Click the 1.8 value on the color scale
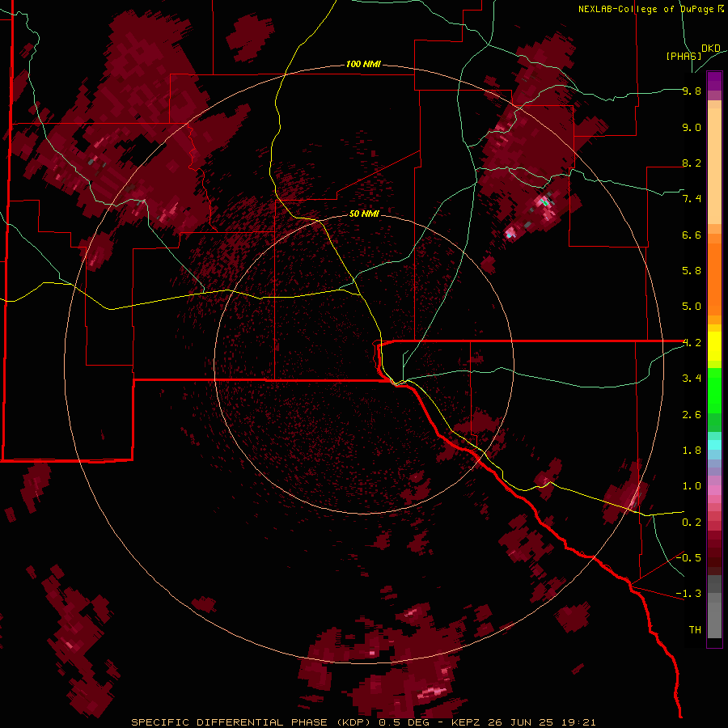The width and height of the screenshot is (728, 728). coord(692,451)
